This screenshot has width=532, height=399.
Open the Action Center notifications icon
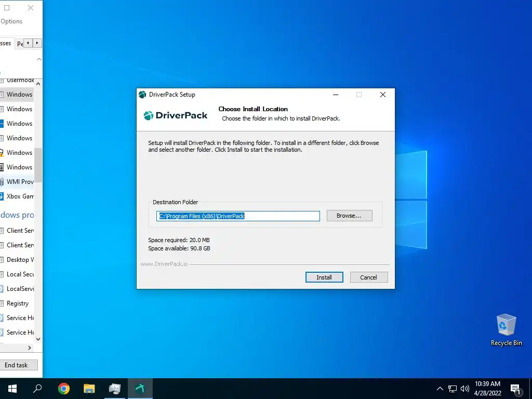[x=515, y=389]
